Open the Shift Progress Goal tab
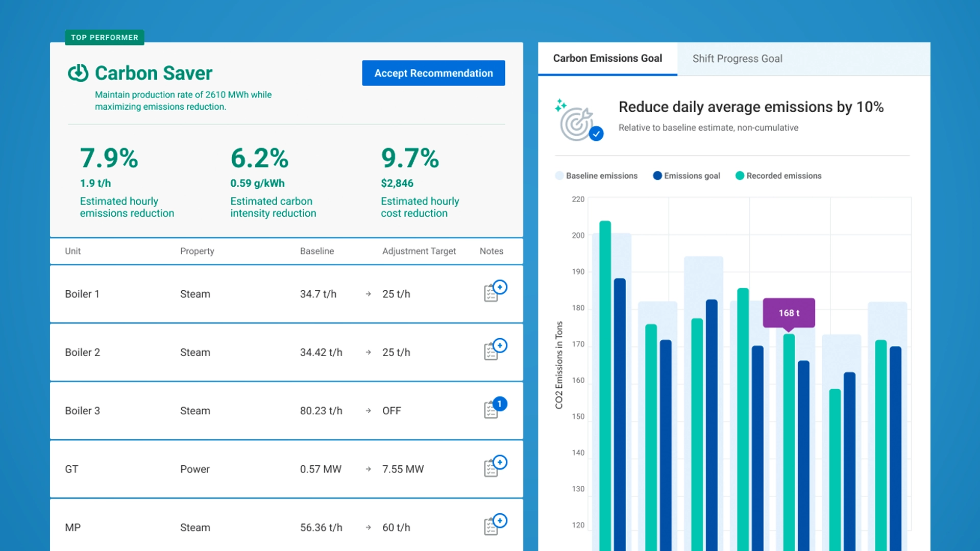Screen dimensions: 980x551 (x=737, y=59)
